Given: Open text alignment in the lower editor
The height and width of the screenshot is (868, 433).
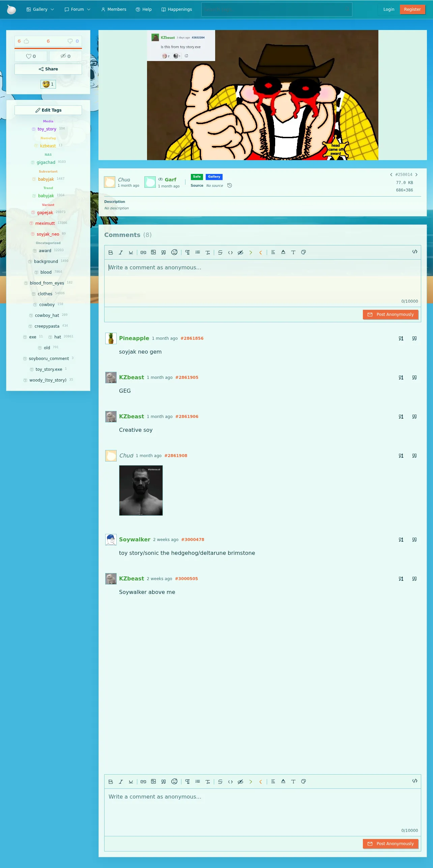Looking at the screenshot, I should [x=273, y=782].
